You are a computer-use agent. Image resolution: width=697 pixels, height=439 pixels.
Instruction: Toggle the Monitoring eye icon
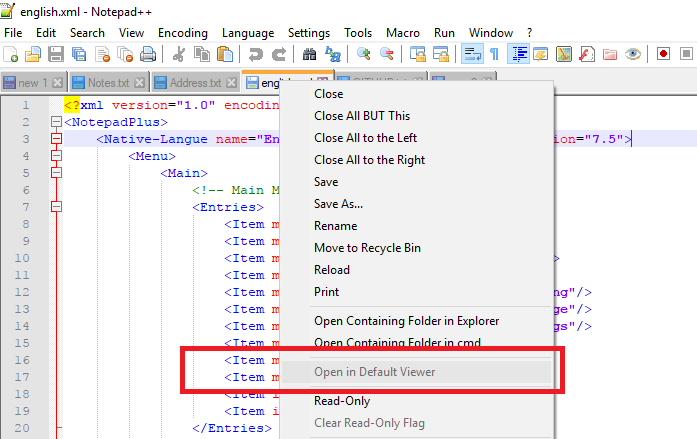click(x=633, y=54)
